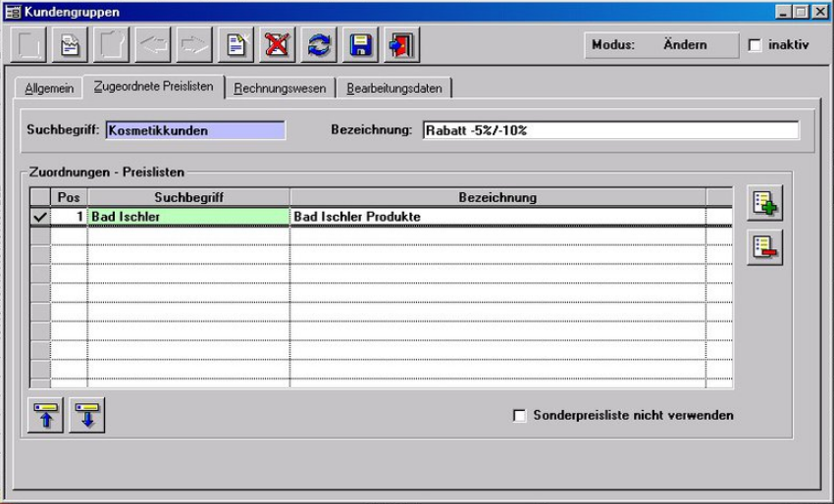This screenshot has width=834, height=504.
Task: Move selected row down with blue arrow
Action: tap(87, 415)
